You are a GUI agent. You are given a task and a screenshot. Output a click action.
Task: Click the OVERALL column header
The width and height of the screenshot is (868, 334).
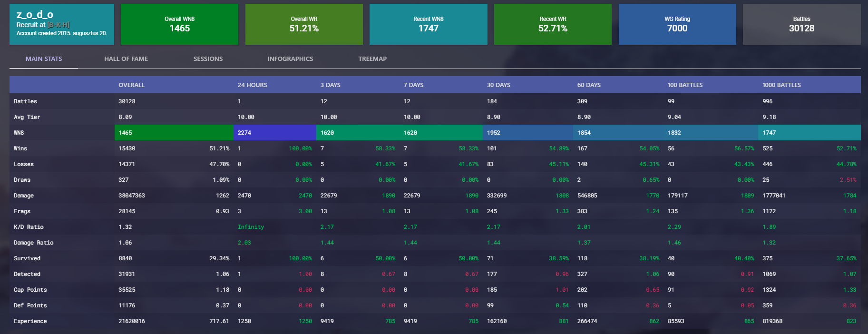131,85
